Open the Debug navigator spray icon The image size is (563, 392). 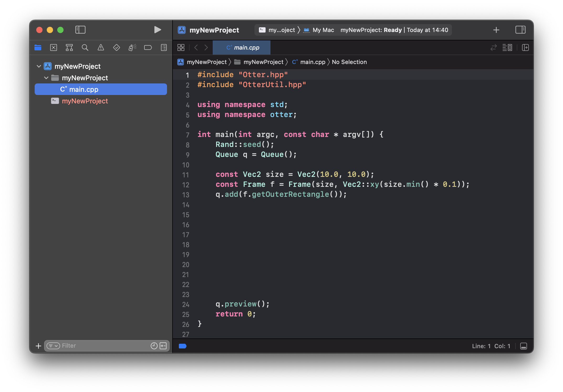pos(132,47)
